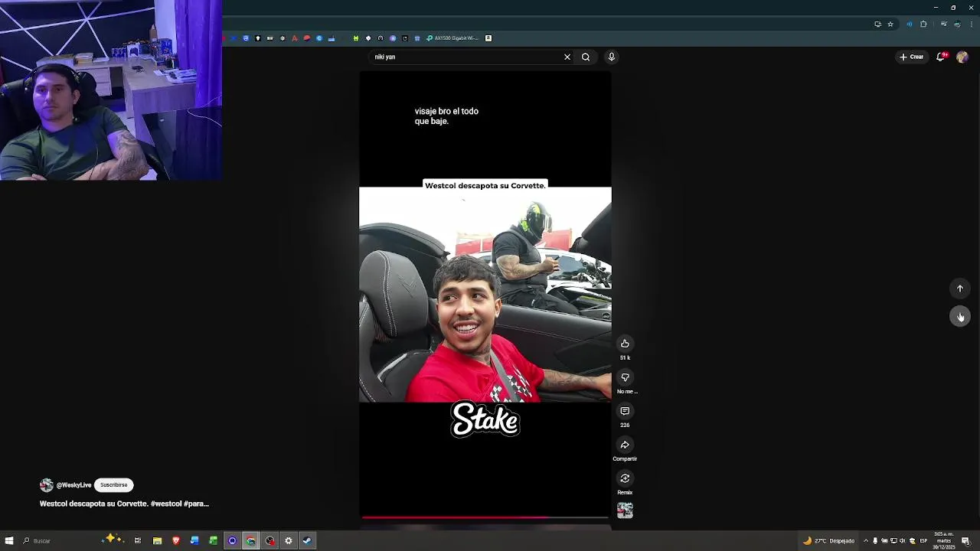Clear the search text with the X
980x551 pixels.
567,57
